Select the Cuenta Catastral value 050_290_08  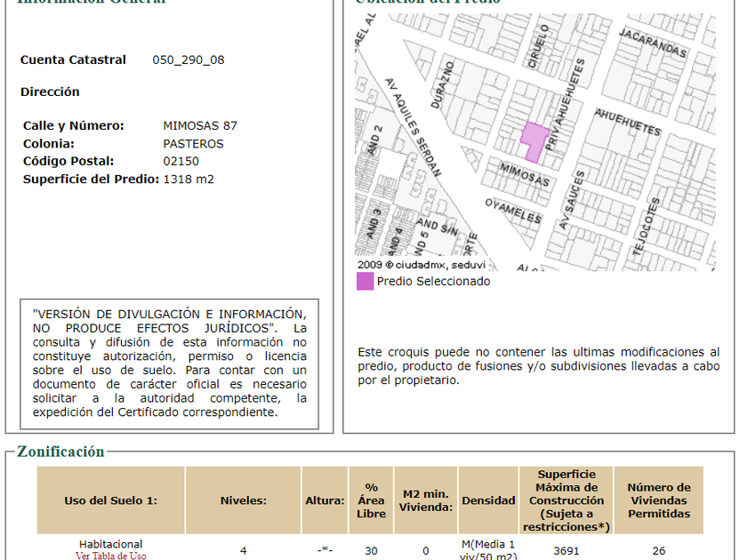tap(189, 60)
